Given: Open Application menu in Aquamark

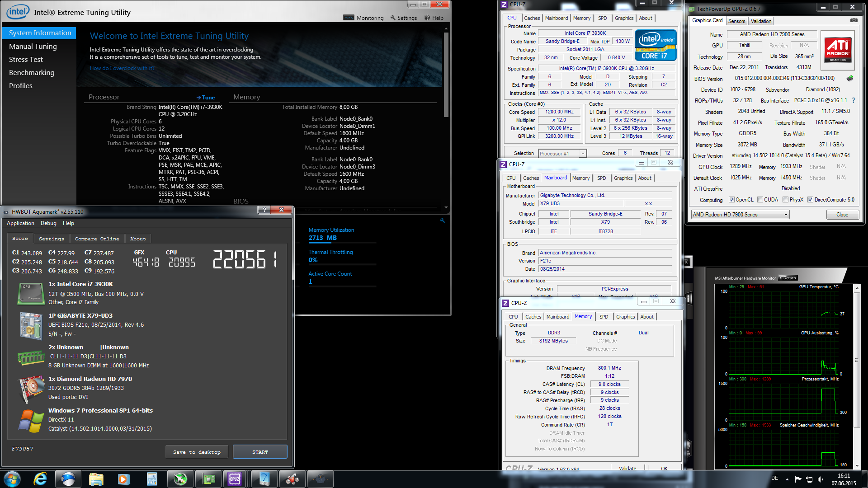Looking at the screenshot, I should (20, 223).
